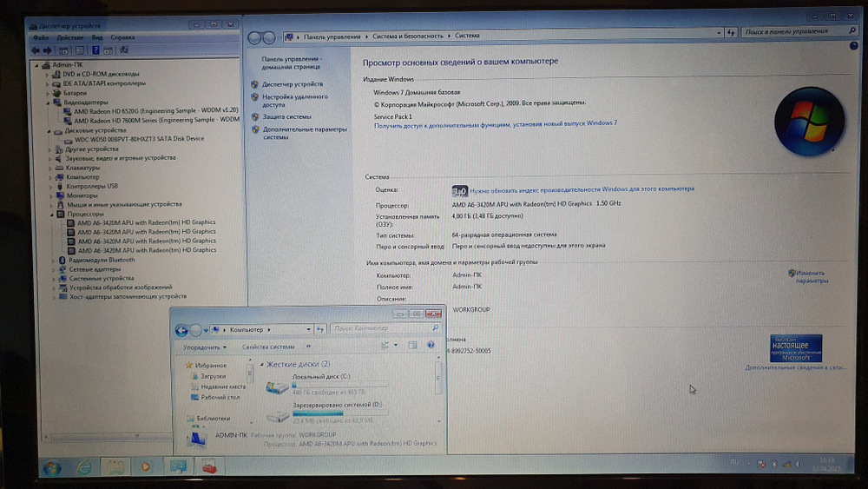
Task: Go back using Device Manager toolbar arrow
Action: (x=36, y=50)
